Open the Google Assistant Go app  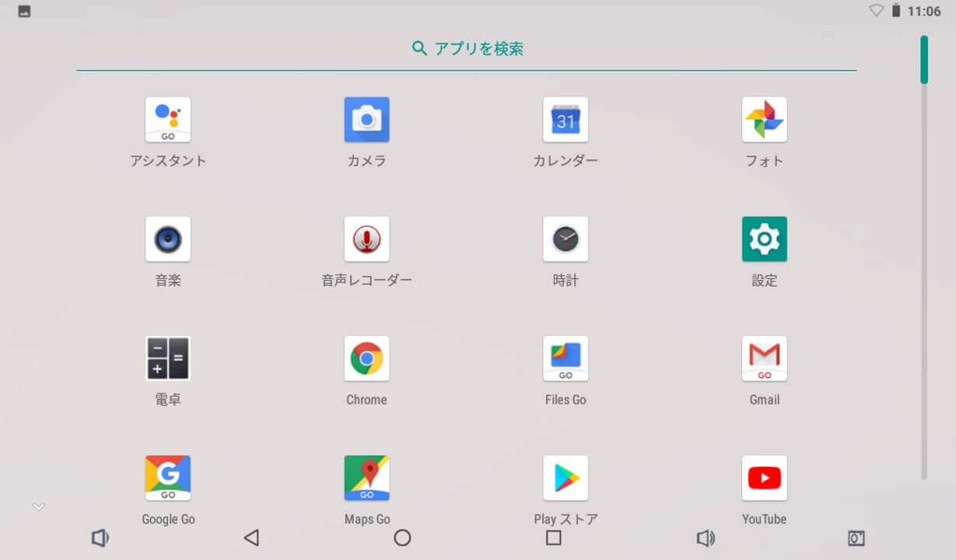[x=168, y=120]
